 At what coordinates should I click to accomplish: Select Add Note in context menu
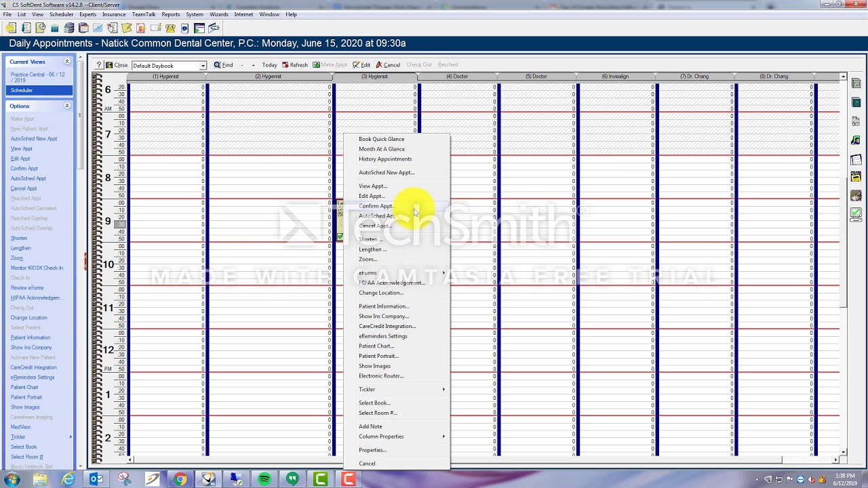point(370,426)
